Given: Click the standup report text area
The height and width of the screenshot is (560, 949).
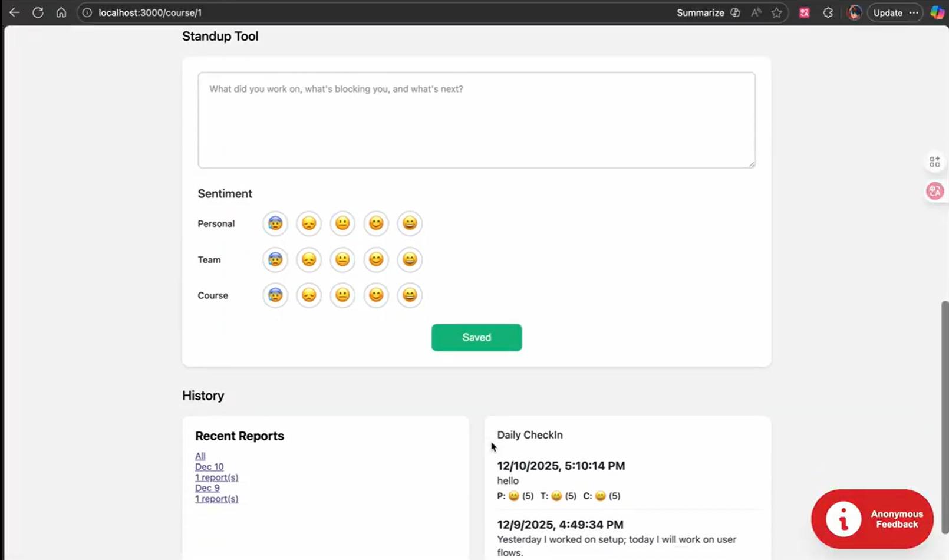Looking at the screenshot, I should (476, 120).
